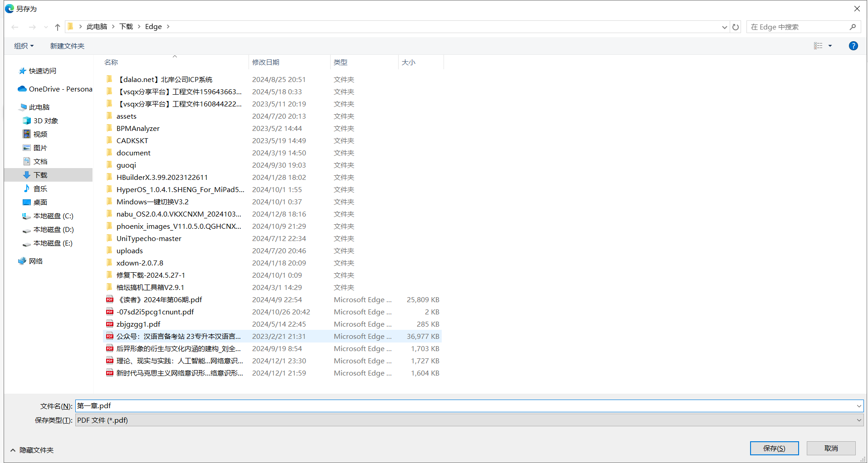Select the HBuilderX.3.99.2023122611 folder icon
This screenshot has height=463, width=868.
click(x=109, y=177)
